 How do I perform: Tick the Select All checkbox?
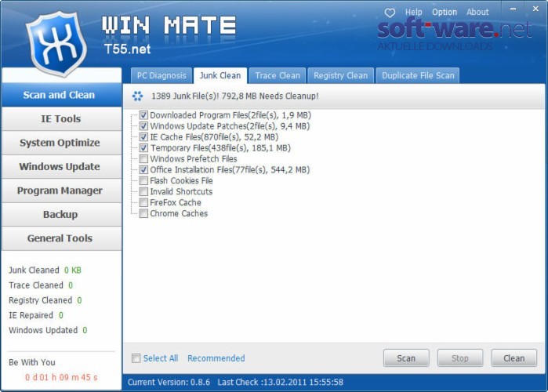tap(136, 358)
